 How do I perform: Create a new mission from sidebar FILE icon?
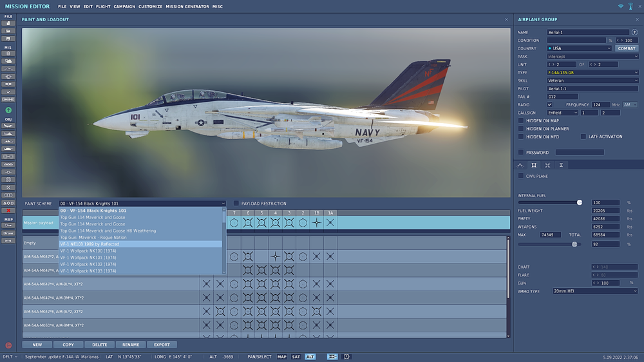[8, 23]
